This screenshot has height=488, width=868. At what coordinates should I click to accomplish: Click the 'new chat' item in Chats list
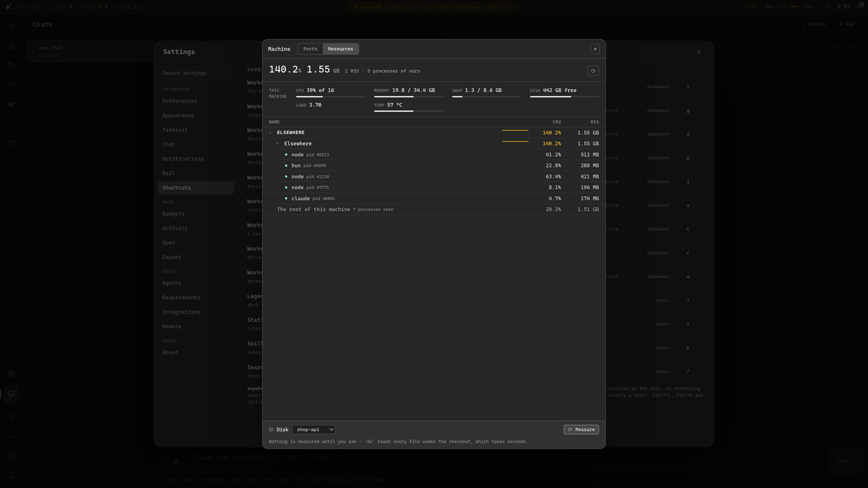click(x=91, y=51)
